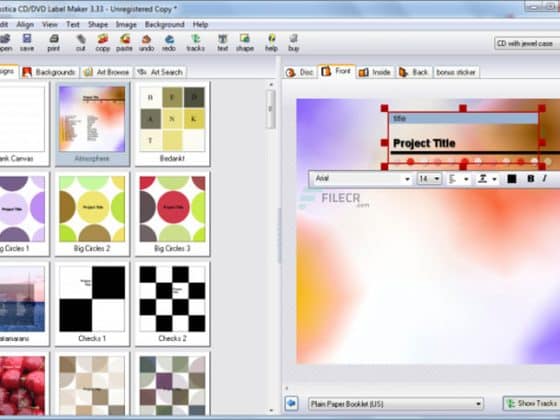Click the save toolbar icon
This screenshot has width=560, height=420.
(x=27, y=42)
